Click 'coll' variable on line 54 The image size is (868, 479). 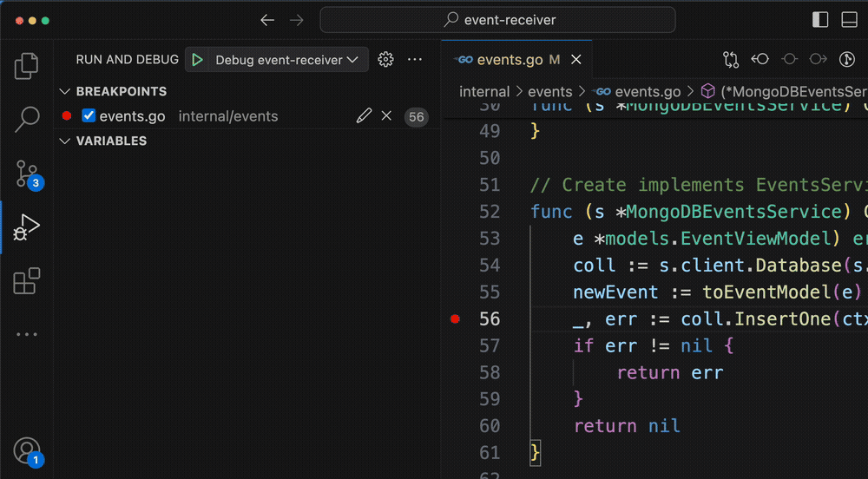coord(594,266)
